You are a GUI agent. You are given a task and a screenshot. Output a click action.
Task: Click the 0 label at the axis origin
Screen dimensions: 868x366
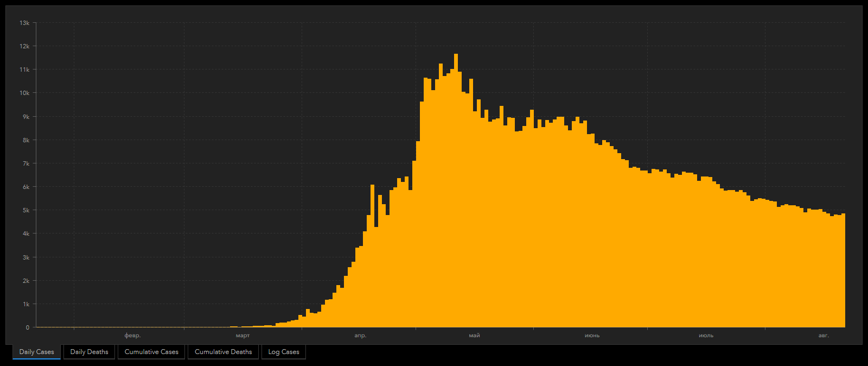[x=28, y=327]
